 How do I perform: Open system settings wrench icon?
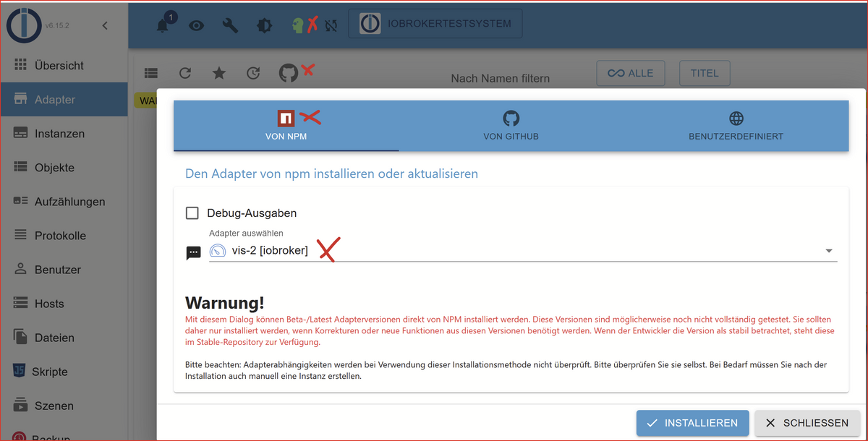230,25
